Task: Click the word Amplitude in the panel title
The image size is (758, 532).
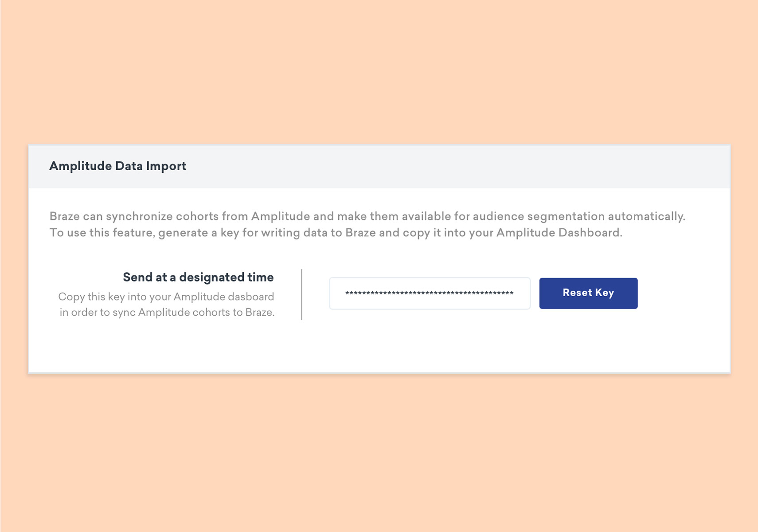Action: pyautogui.click(x=80, y=166)
